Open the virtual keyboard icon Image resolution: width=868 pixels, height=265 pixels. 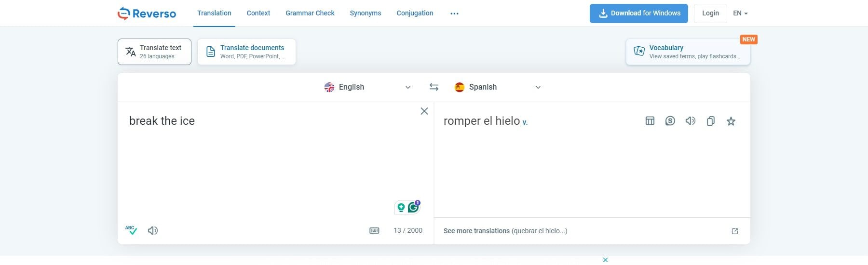(x=374, y=230)
